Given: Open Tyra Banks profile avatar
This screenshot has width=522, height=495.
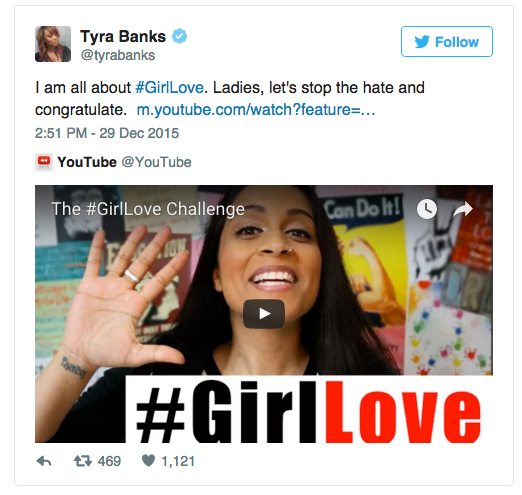Looking at the screenshot, I should click(x=53, y=44).
